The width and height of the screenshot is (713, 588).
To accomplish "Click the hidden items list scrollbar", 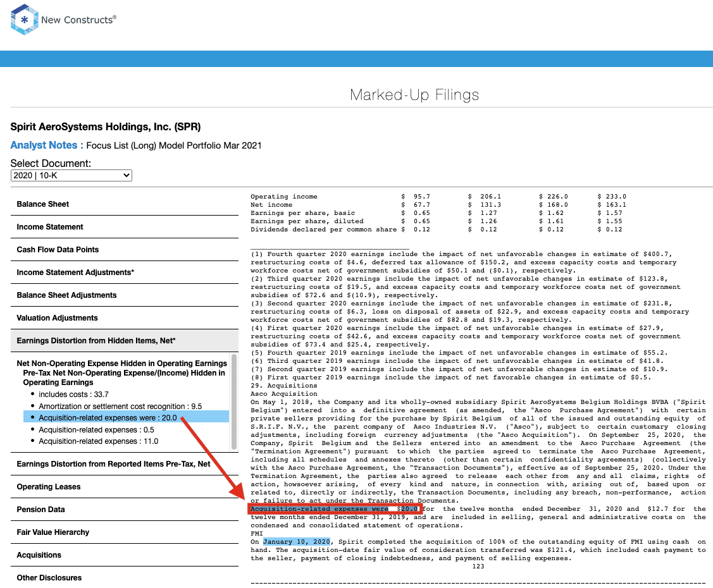I will coord(234,401).
